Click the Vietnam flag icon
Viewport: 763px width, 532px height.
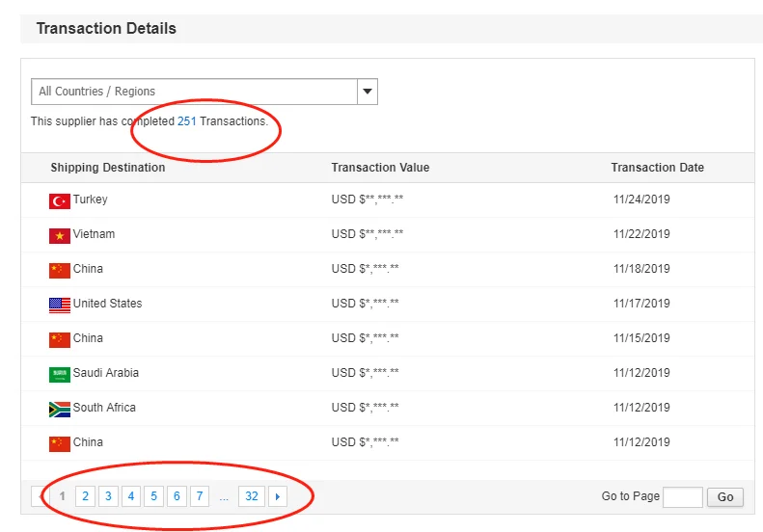pyautogui.click(x=60, y=236)
